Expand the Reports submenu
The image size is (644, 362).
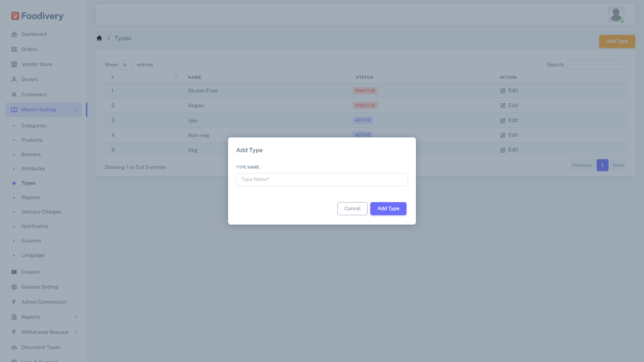(76, 317)
